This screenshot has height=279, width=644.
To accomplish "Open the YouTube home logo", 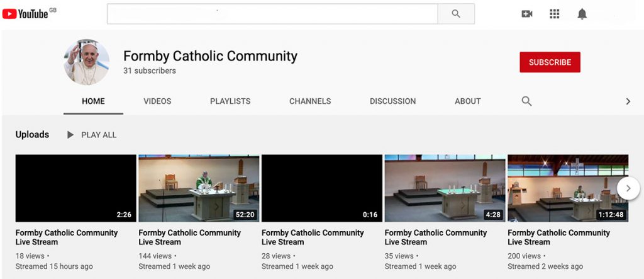I will (25, 14).
